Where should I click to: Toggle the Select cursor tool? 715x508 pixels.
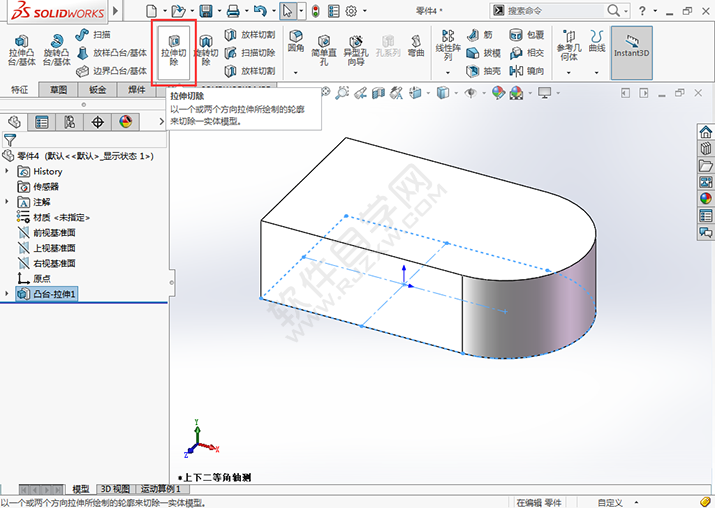287,10
